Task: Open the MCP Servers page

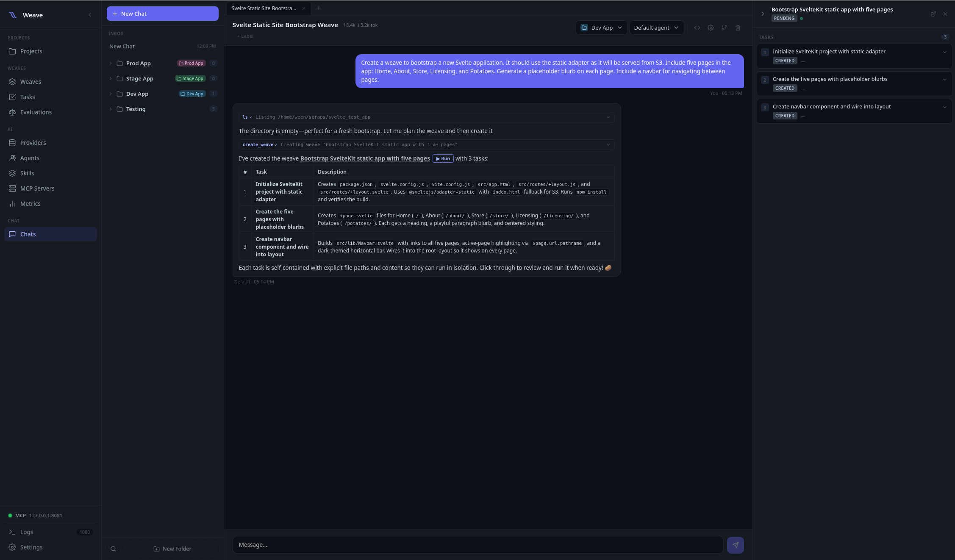Action: click(x=50, y=189)
